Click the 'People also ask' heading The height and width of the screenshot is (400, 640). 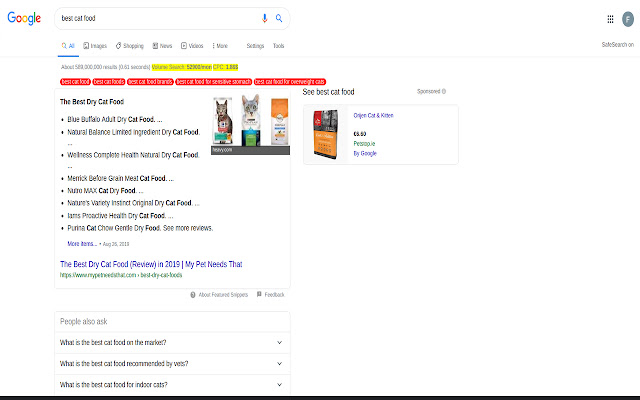pyautogui.click(x=84, y=322)
